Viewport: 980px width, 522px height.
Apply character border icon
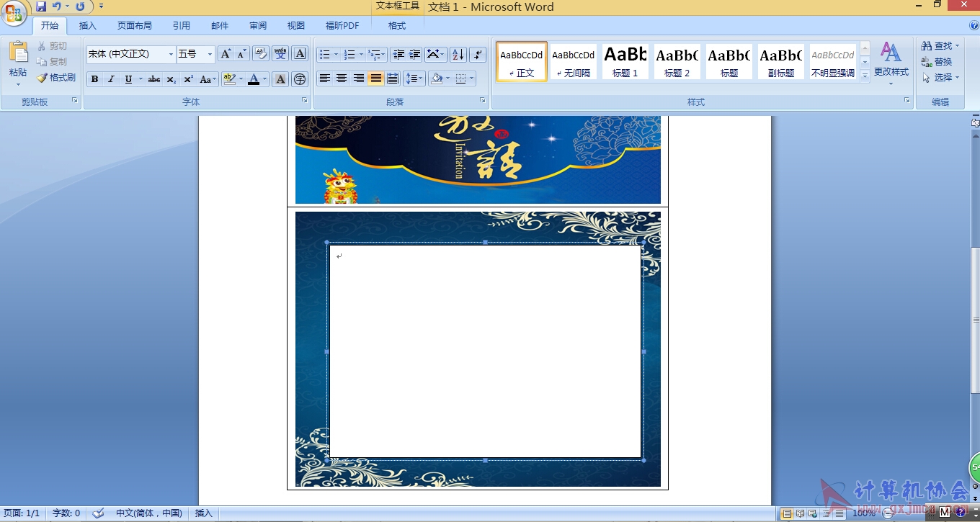click(x=300, y=54)
